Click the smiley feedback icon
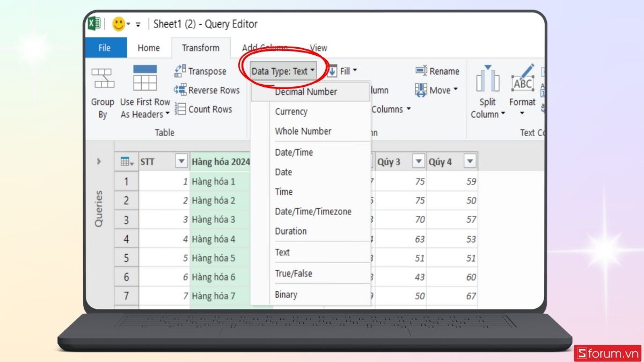This screenshot has width=644, height=362. click(x=119, y=24)
